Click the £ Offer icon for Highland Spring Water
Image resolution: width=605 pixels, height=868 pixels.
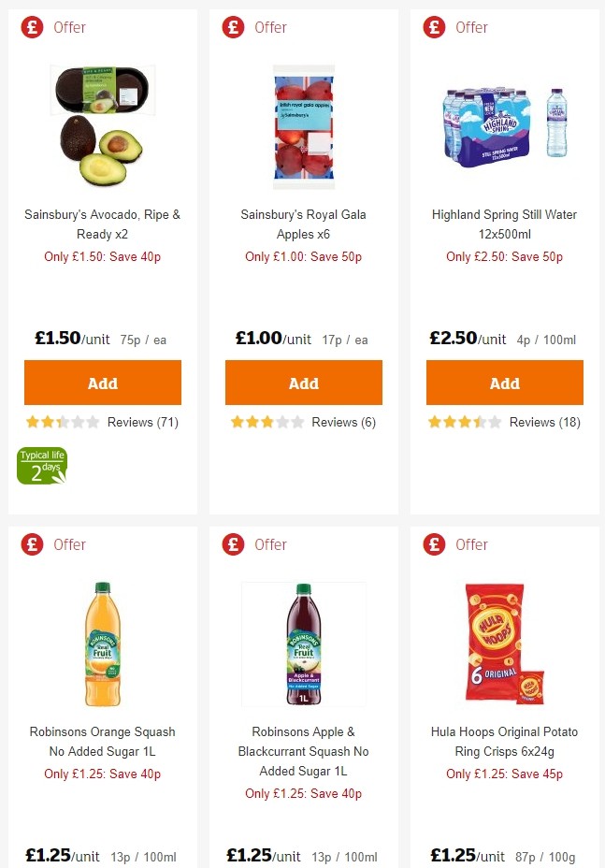click(434, 27)
